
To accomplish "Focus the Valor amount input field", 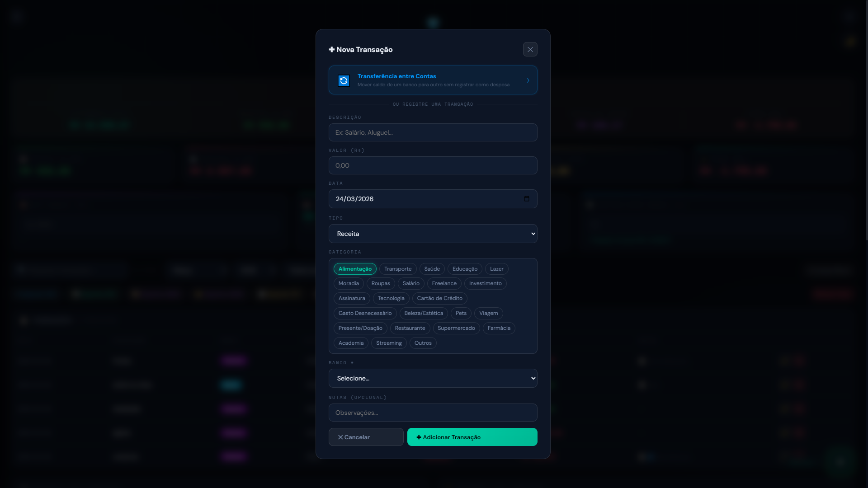I will [433, 165].
